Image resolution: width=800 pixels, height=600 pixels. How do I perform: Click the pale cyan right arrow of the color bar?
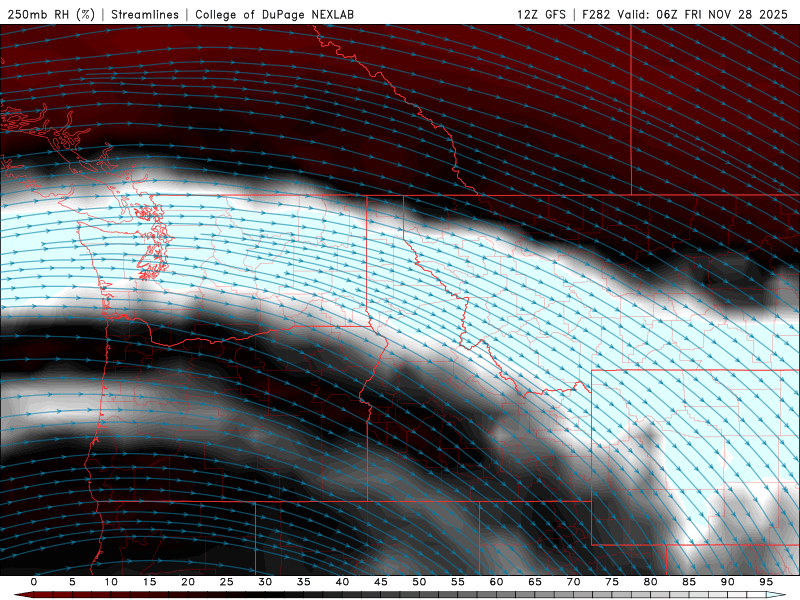click(x=776, y=595)
